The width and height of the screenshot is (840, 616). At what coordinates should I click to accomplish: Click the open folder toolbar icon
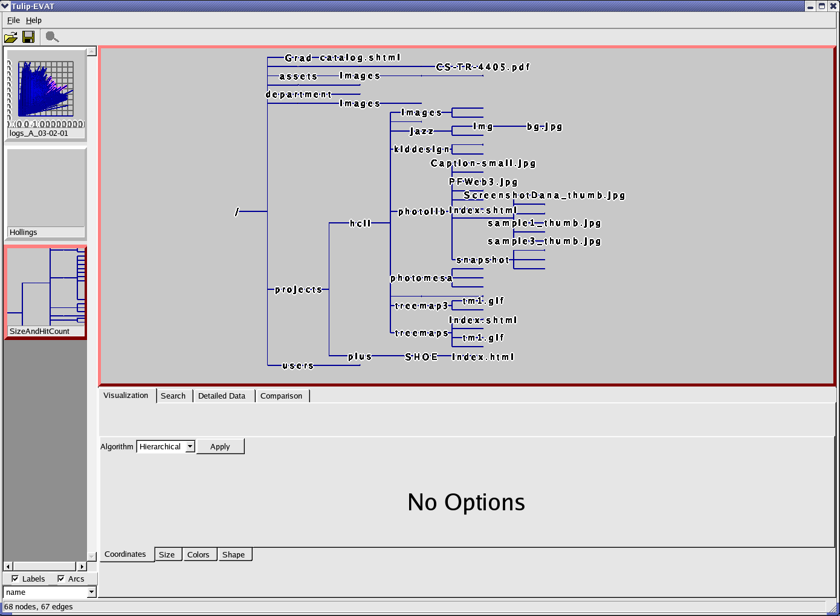pyautogui.click(x=11, y=37)
